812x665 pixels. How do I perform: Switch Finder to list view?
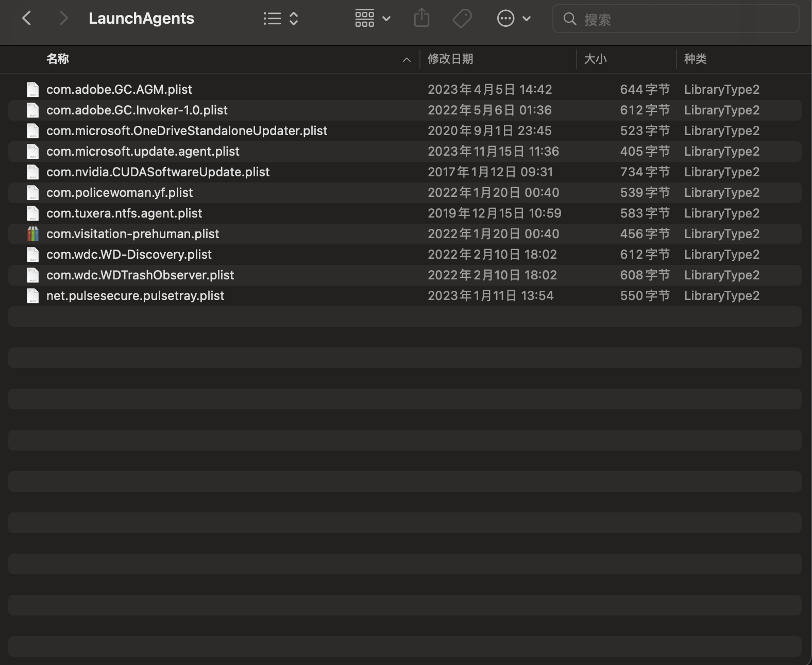(x=272, y=19)
